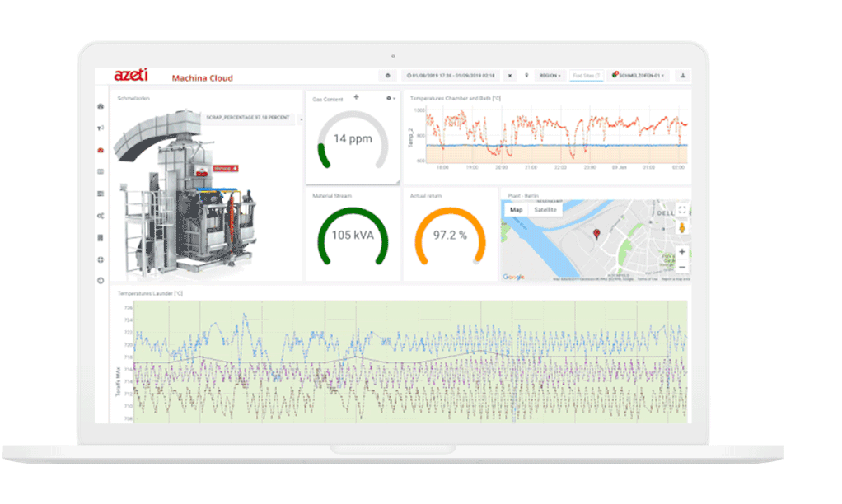
Task: Click the Machina Cloud title
Action: 203,78
